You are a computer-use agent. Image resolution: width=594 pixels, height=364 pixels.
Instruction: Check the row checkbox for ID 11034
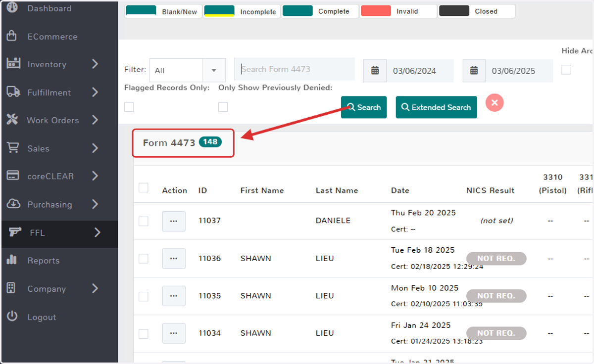(144, 334)
